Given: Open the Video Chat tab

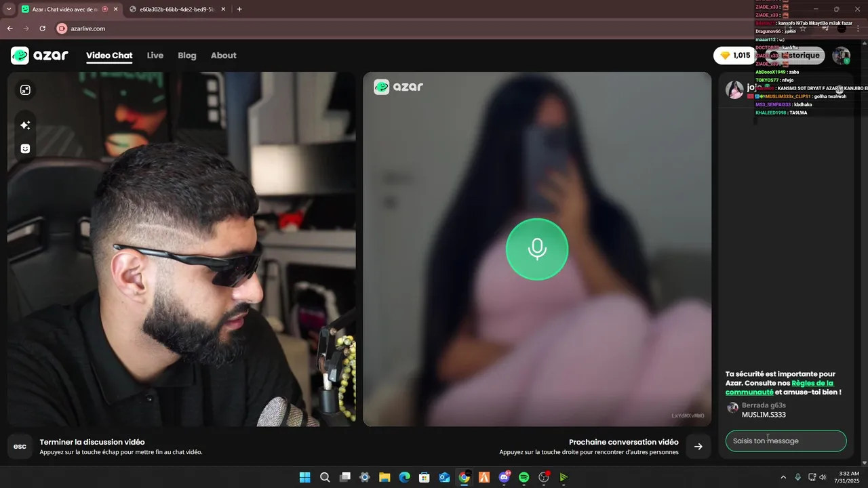Looking at the screenshot, I should click(x=109, y=56).
